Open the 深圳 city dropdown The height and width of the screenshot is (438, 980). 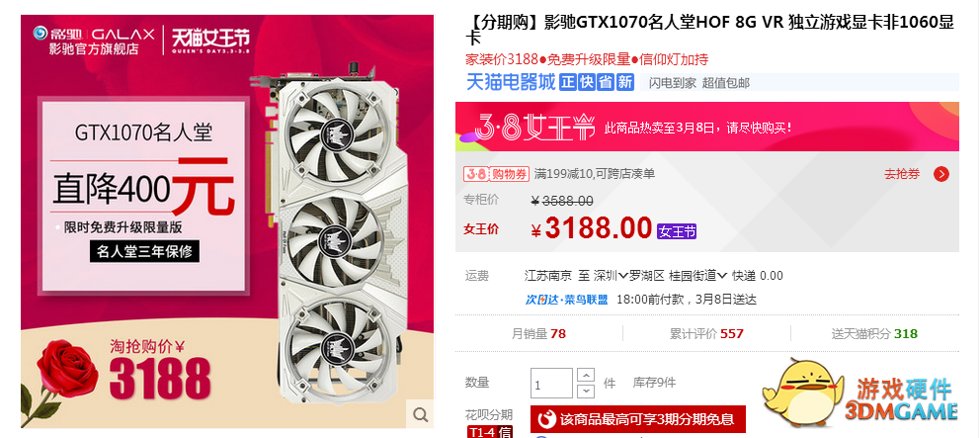click(606, 275)
